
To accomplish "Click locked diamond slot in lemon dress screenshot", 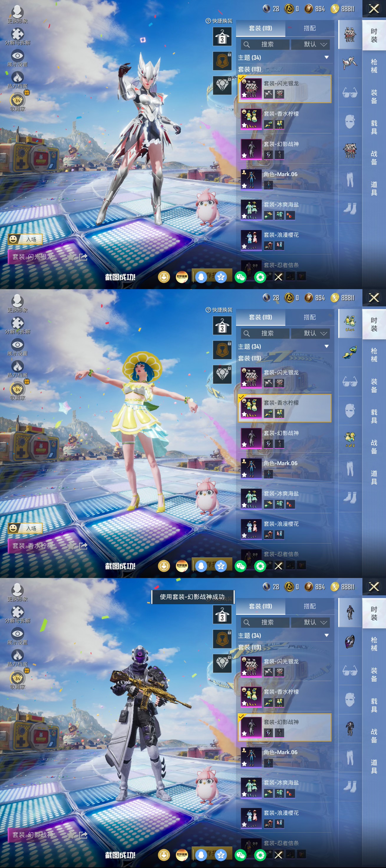I will [x=222, y=374].
